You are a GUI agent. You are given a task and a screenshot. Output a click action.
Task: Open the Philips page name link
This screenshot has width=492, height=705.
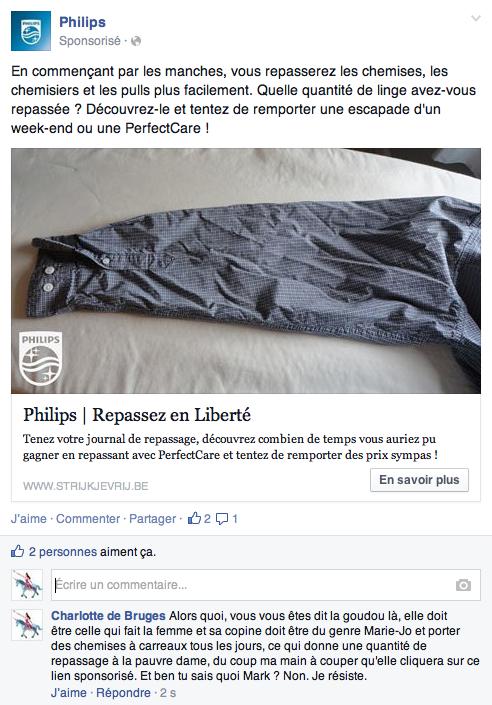click(x=82, y=22)
